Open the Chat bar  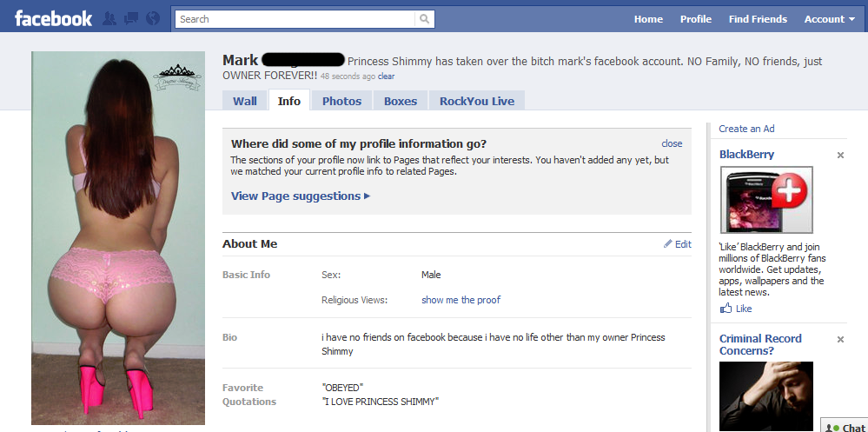tap(844, 427)
